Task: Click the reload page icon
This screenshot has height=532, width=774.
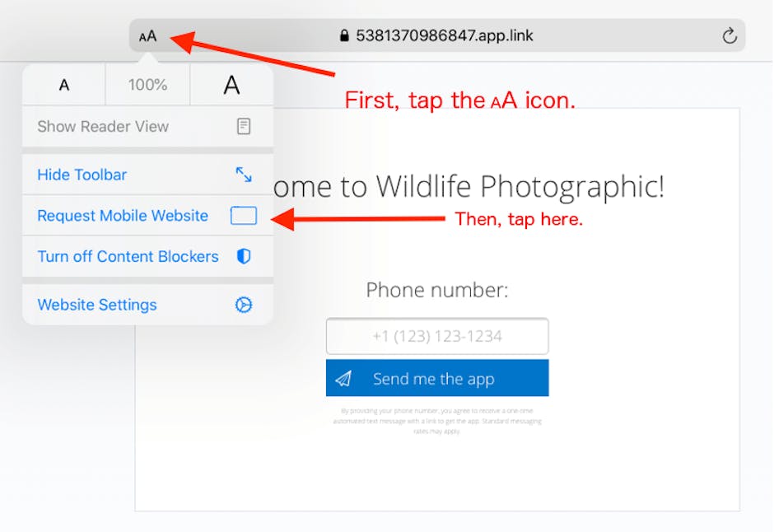Action: (x=729, y=36)
